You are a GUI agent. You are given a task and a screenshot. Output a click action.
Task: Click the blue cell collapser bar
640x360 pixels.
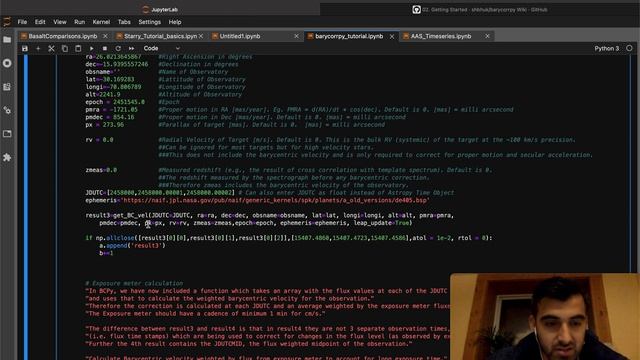point(26,207)
